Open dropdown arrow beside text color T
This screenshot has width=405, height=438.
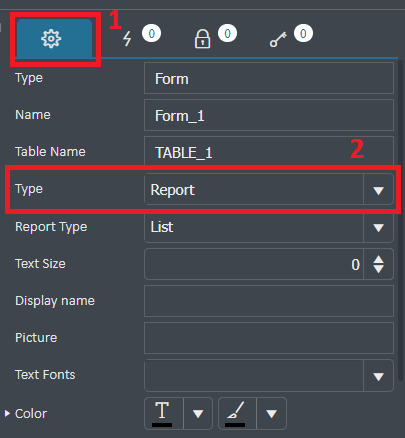coord(198,414)
